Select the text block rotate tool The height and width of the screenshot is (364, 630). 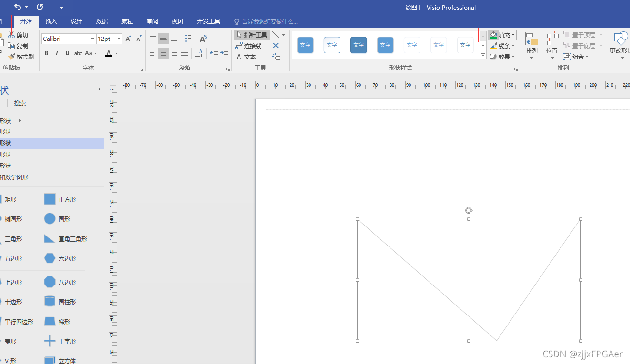(276, 57)
